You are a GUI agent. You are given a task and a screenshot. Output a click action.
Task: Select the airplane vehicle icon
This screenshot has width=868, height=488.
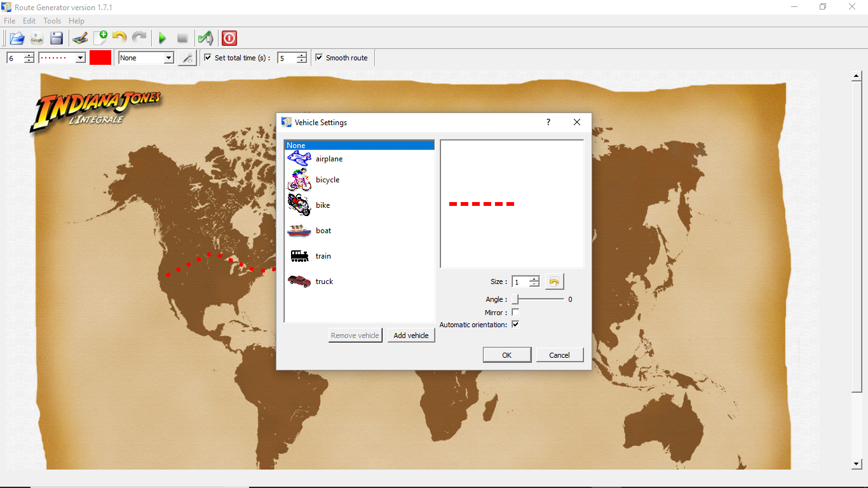point(299,159)
